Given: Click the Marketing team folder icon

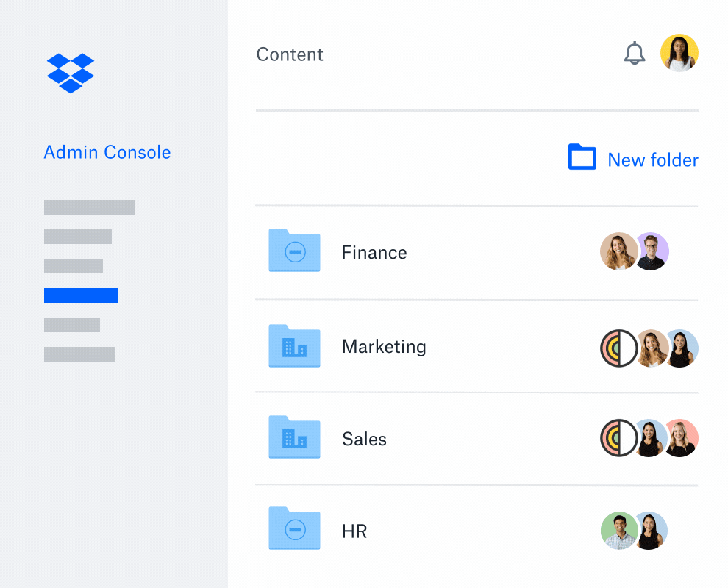Looking at the screenshot, I should coord(294,345).
